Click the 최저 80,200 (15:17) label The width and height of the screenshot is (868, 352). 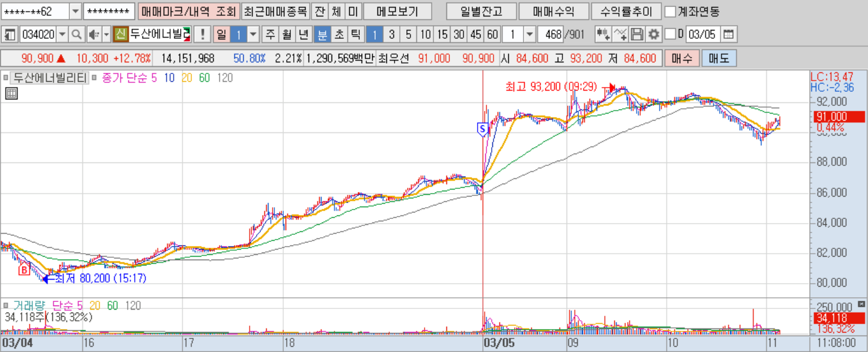100,278
